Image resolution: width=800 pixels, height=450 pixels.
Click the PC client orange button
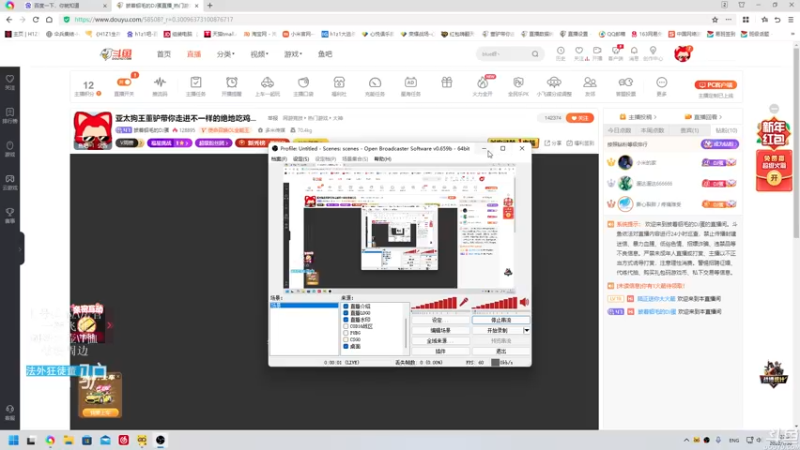pyautogui.click(x=715, y=85)
